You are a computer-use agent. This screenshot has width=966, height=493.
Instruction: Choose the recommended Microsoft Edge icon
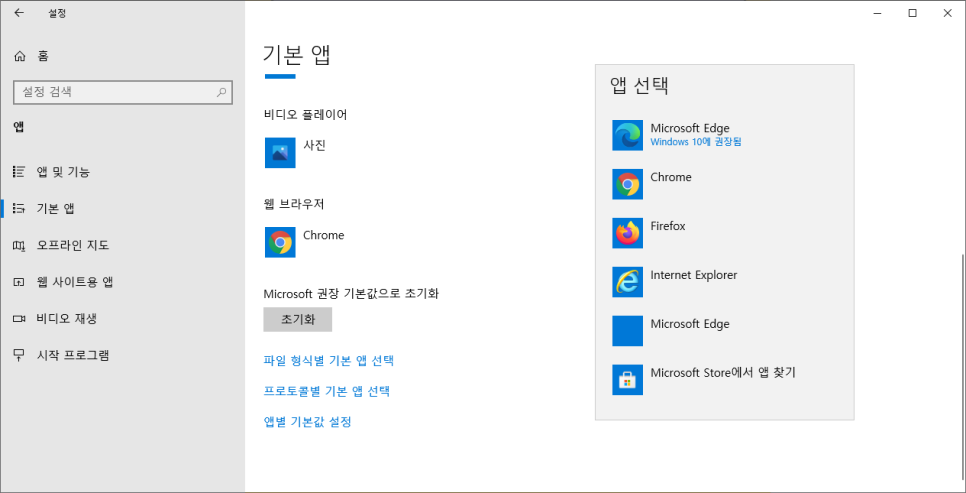[x=628, y=136]
